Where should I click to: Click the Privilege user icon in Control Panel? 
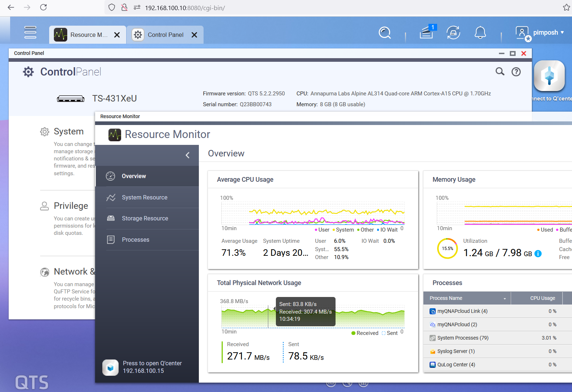pos(44,206)
